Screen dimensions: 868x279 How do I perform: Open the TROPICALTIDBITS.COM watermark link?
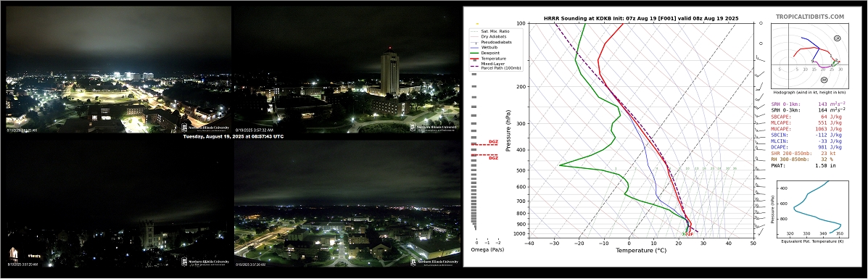(x=809, y=17)
